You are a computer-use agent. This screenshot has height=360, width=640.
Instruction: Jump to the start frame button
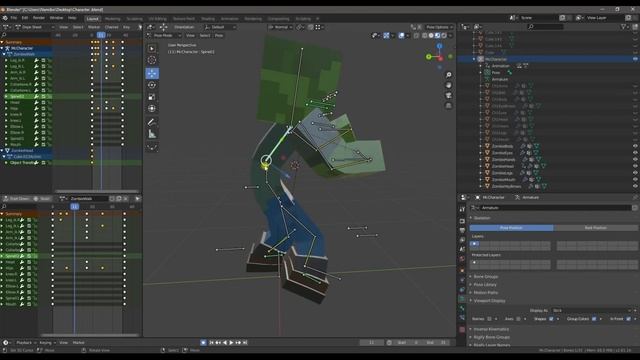211,343
